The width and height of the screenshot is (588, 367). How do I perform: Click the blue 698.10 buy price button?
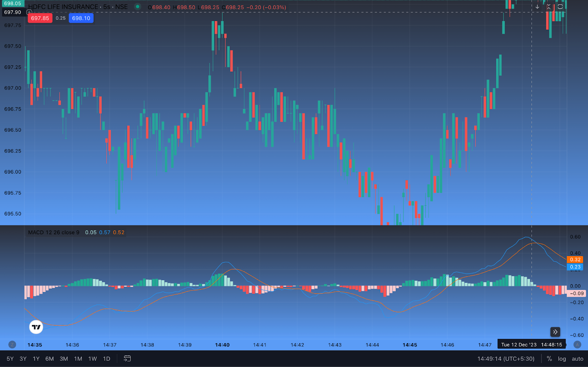(x=81, y=18)
